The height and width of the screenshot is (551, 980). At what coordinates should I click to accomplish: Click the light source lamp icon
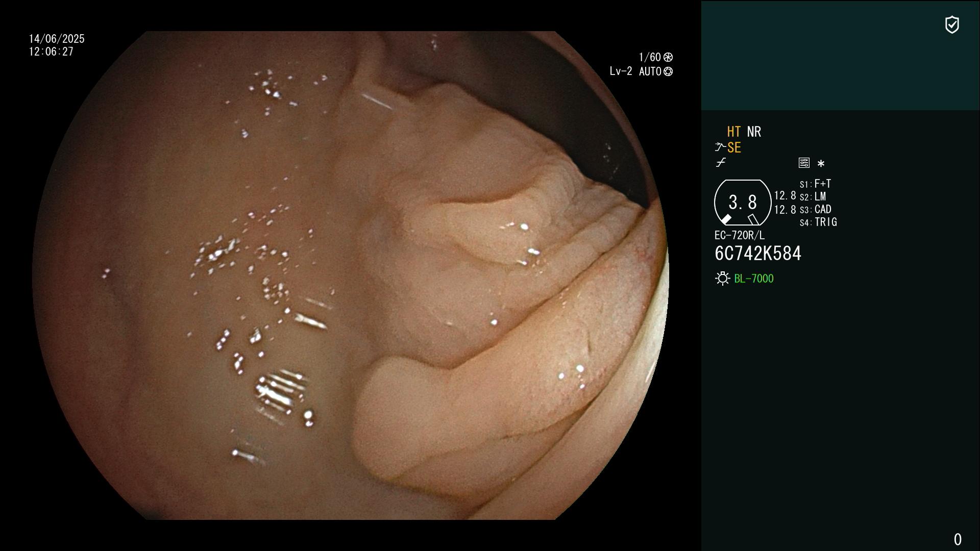coord(722,279)
